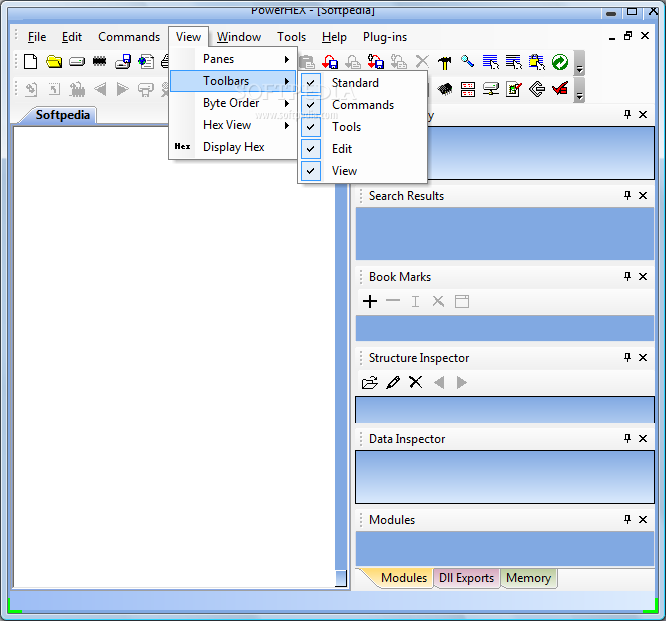Create a new file with blank page icon
666x621 pixels.
(31, 62)
